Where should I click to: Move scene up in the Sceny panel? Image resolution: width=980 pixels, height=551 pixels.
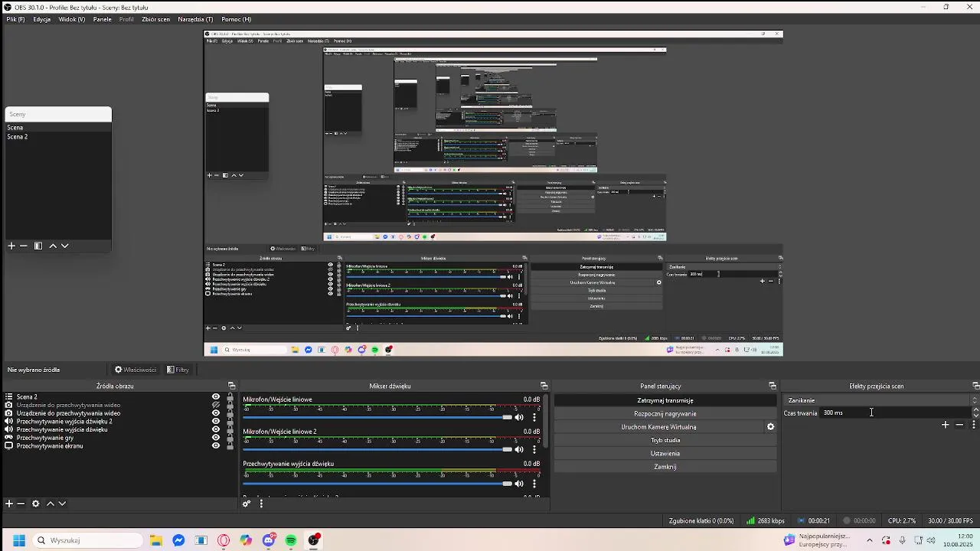coord(53,246)
